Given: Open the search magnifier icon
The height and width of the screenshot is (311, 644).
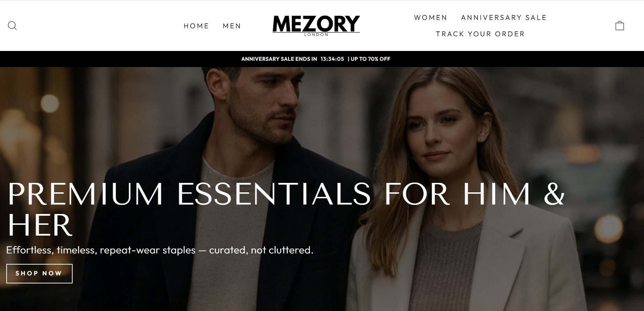Looking at the screenshot, I should [x=12, y=25].
